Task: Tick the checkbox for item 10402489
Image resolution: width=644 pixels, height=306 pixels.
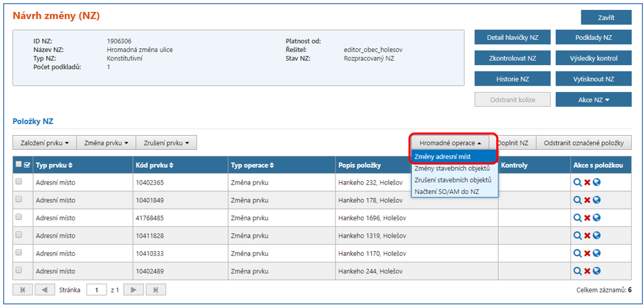Action: point(19,270)
